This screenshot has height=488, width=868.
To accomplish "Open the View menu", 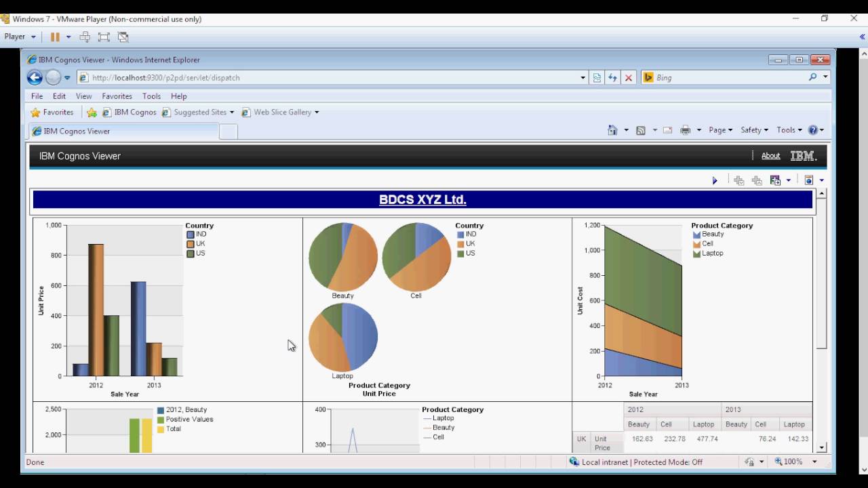I will tap(83, 96).
